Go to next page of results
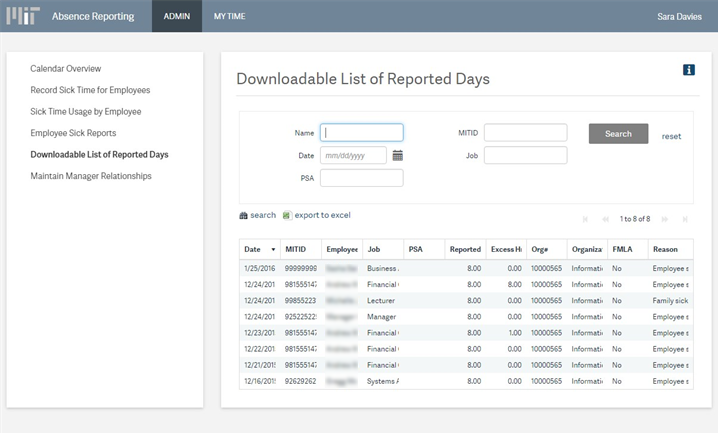The height and width of the screenshot is (433, 718). 665,218
